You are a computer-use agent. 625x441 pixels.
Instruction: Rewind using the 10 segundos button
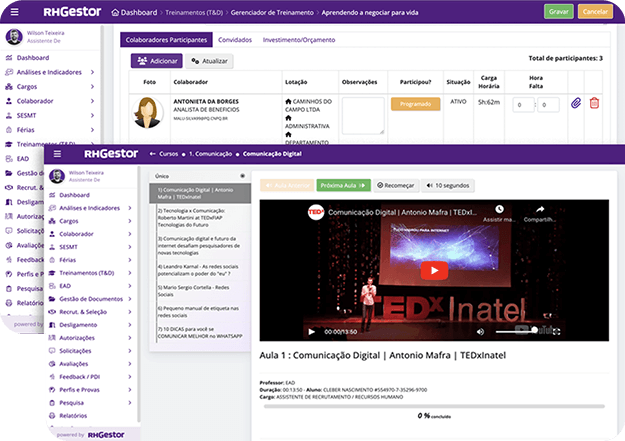click(448, 185)
